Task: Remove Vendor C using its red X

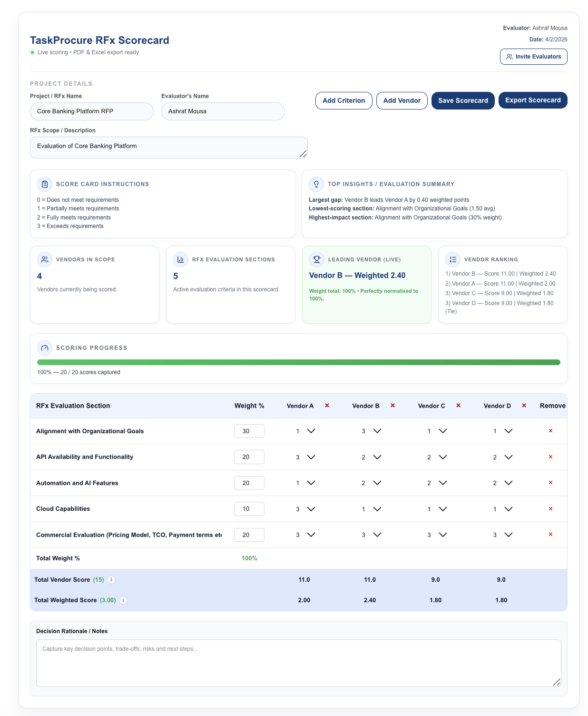Action: coord(458,406)
